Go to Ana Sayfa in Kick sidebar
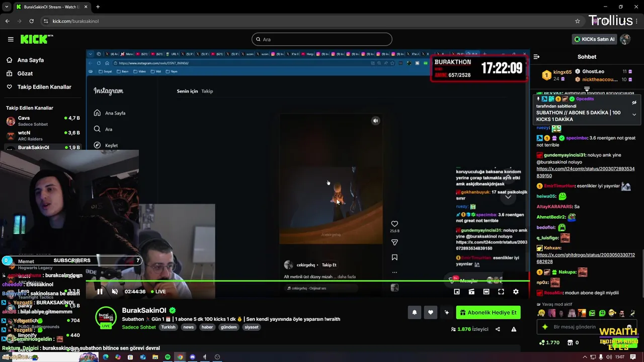 click(x=31, y=60)
